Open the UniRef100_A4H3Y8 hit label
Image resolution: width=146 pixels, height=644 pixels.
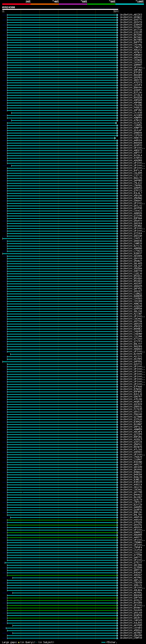[x=131, y=520]
